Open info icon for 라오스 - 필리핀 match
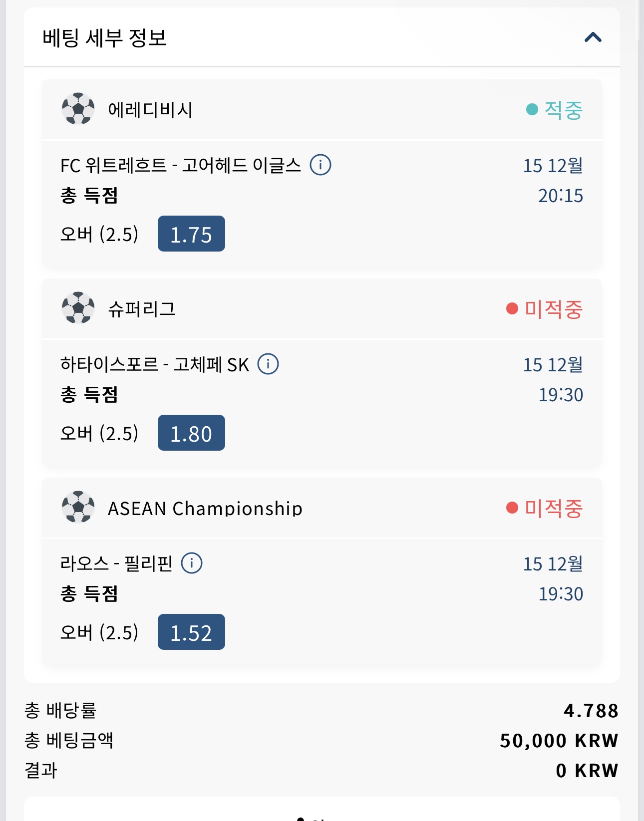Screen dimensions: 644x821 click(x=192, y=563)
